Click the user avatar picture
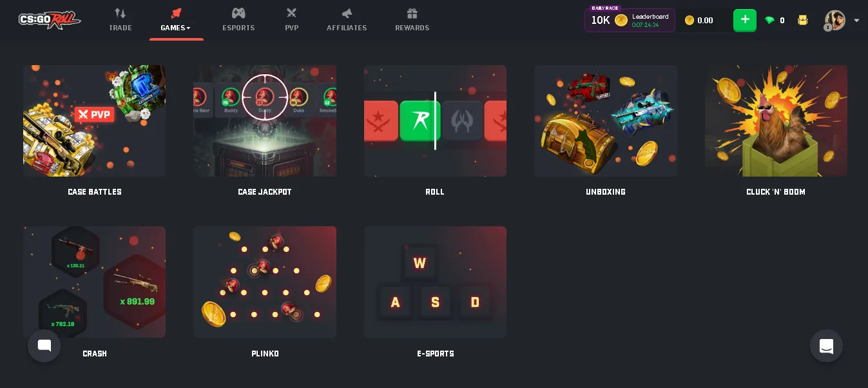The image size is (868, 388). click(835, 20)
